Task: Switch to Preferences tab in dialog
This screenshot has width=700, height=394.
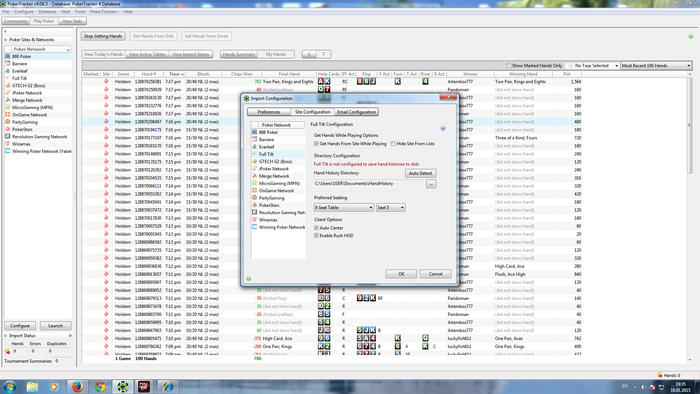Action: 269,112
